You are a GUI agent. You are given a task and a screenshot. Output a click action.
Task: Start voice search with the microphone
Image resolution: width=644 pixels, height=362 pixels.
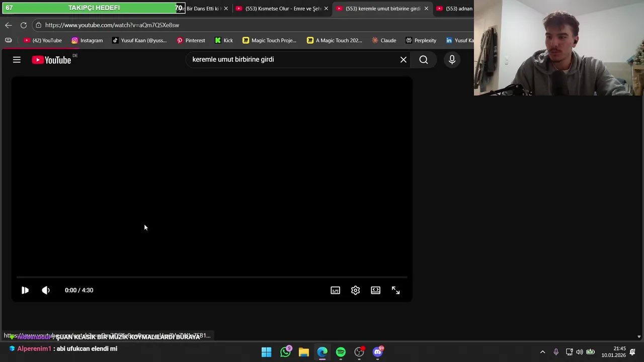click(452, 60)
